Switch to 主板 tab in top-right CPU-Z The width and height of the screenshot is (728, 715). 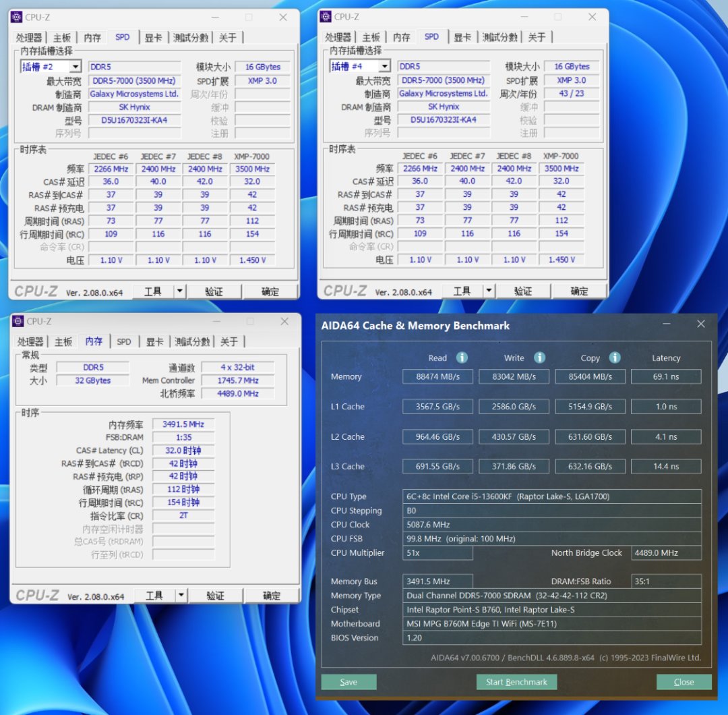[x=371, y=37]
